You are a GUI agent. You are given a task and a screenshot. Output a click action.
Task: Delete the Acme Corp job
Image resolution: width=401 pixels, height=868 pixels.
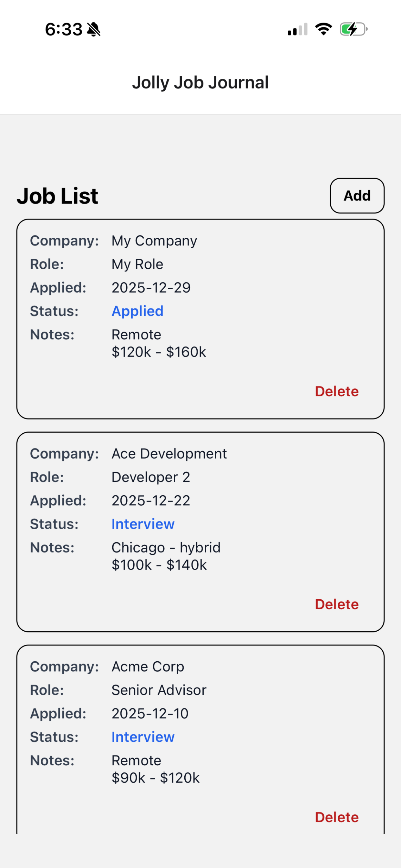tap(337, 817)
